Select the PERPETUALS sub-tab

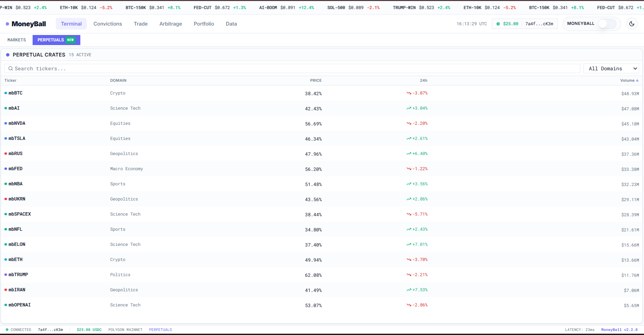click(56, 40)
